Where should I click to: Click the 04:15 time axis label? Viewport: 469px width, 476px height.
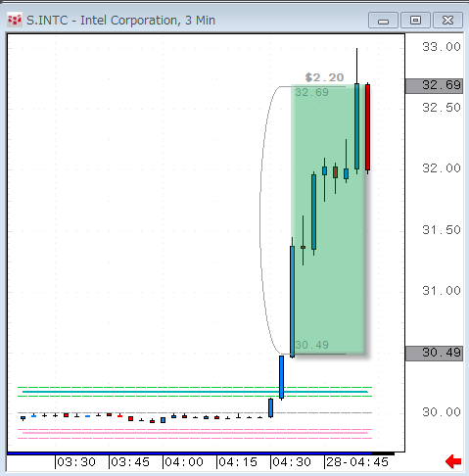(x=238, y=462)
